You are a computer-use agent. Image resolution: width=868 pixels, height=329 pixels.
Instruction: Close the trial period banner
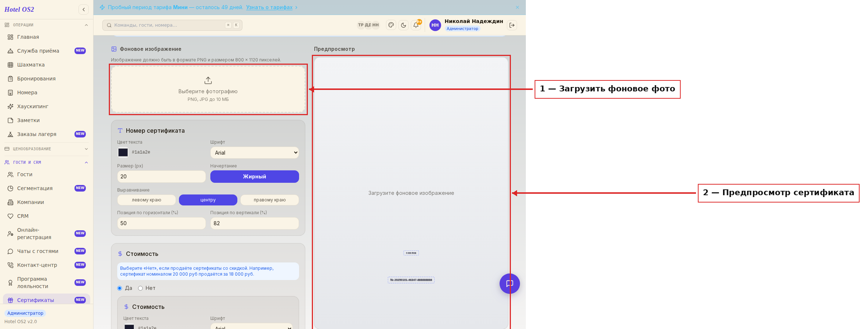coord(517,7)
